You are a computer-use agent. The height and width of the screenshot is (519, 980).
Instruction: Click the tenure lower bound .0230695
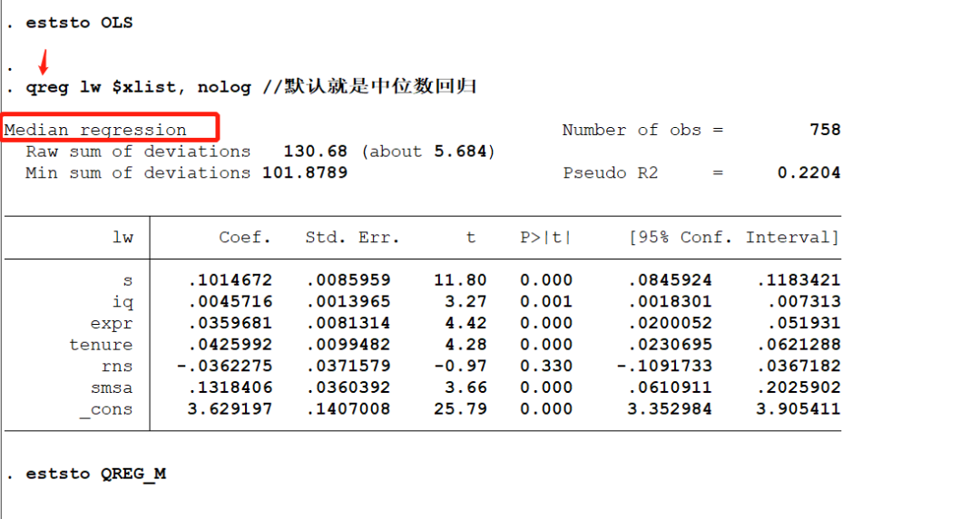click(670, 345)
